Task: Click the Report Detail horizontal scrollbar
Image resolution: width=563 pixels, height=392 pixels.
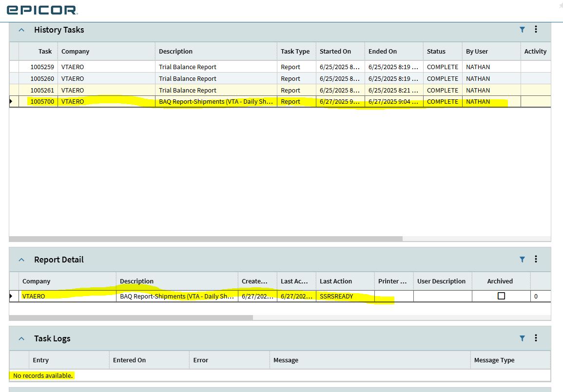Action: point(131,318)
